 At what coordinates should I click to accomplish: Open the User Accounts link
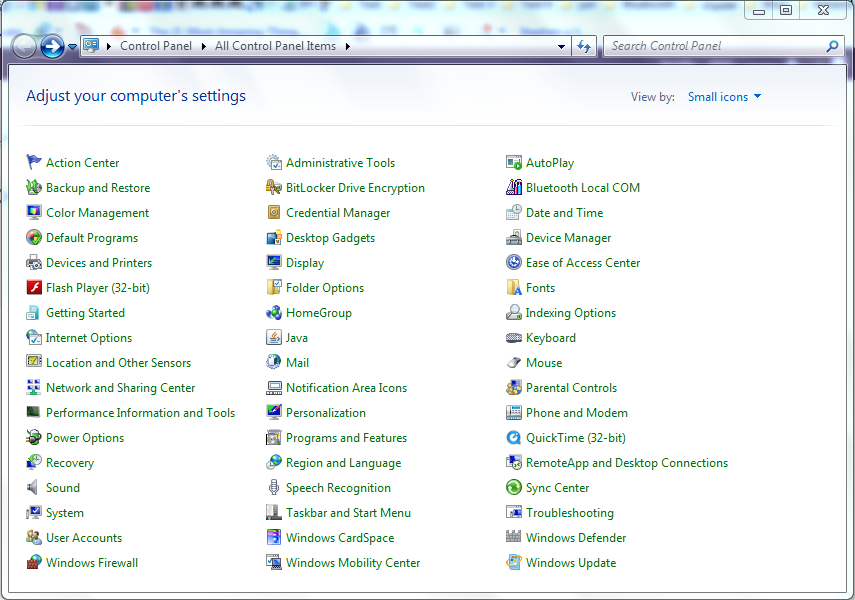click(84, 538)
